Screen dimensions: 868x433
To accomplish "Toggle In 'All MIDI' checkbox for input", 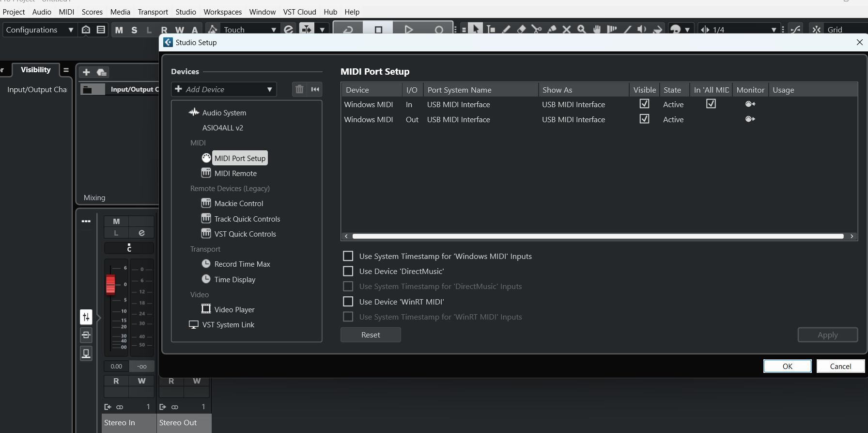I will [711, 104].
